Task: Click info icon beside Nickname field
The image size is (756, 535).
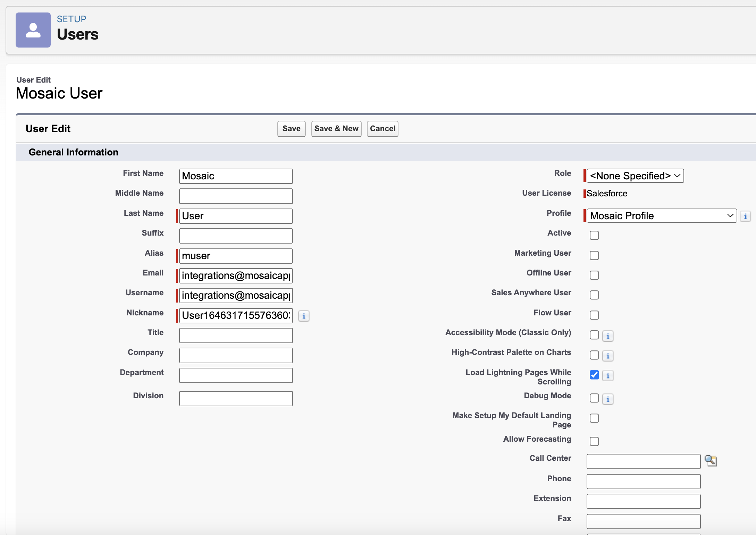Action: (x=304, y=316)
